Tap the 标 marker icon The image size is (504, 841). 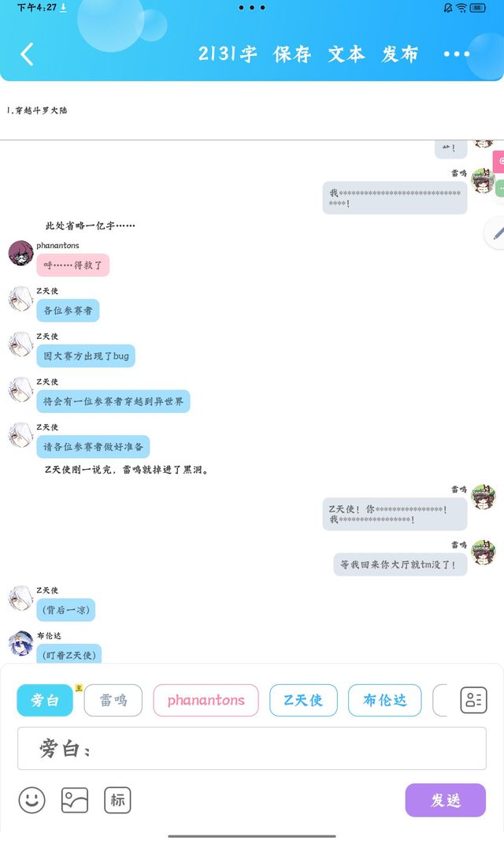(x=117, y=800)
